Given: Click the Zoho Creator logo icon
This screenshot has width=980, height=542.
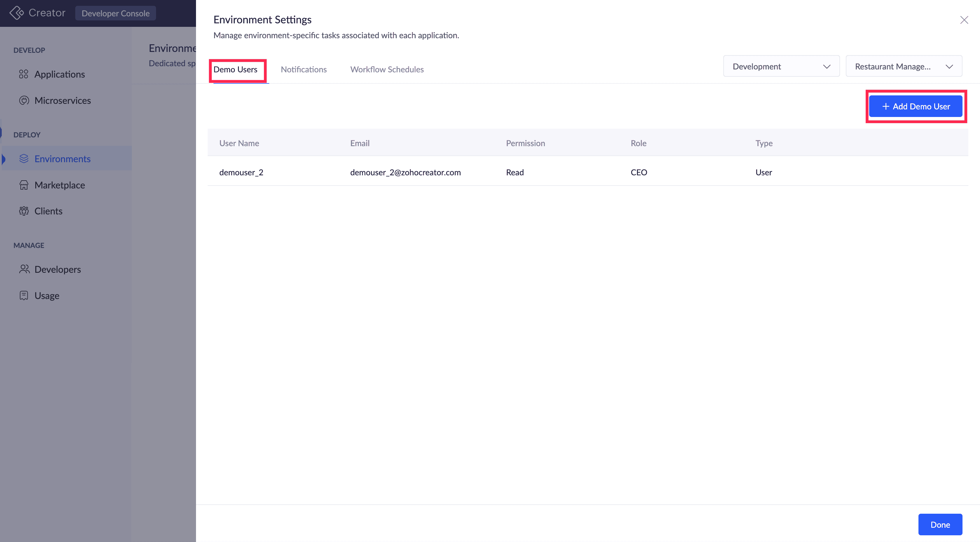Looking at the screenshot, I should pyautogui.click(x=16, y=13).
